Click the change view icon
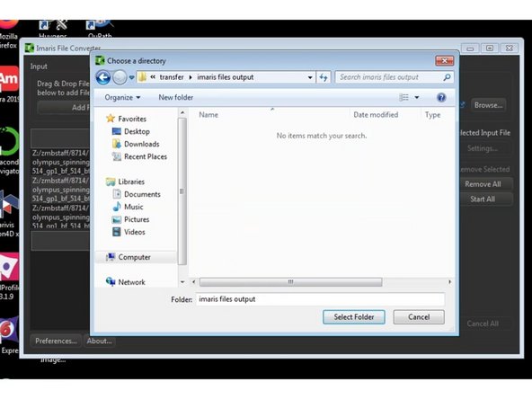 click(x=403, y=98)
